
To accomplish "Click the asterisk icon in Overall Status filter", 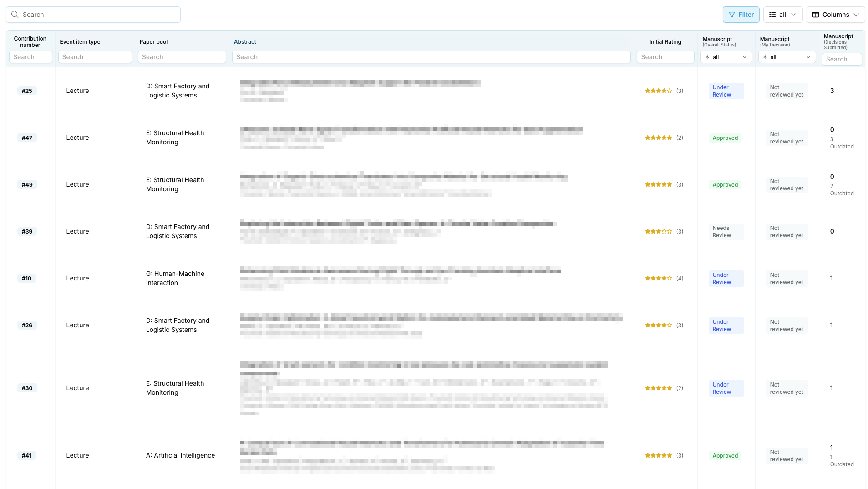I will [707, 57].
